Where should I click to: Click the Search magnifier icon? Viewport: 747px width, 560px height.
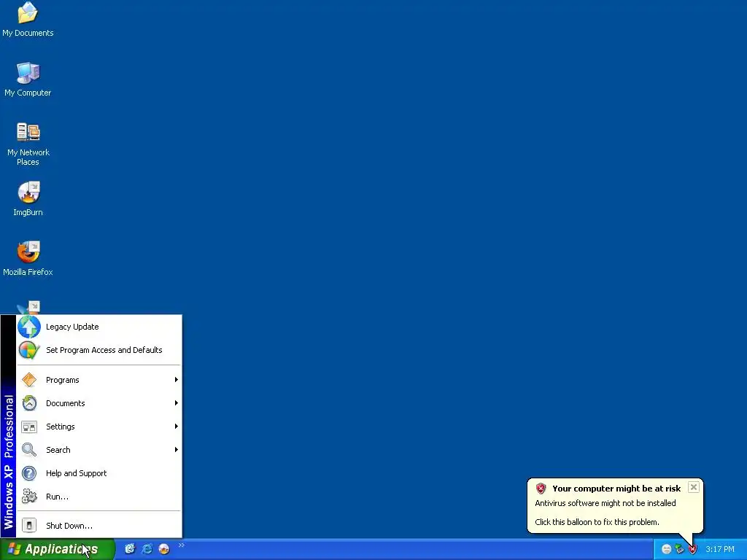click(29, 449)
